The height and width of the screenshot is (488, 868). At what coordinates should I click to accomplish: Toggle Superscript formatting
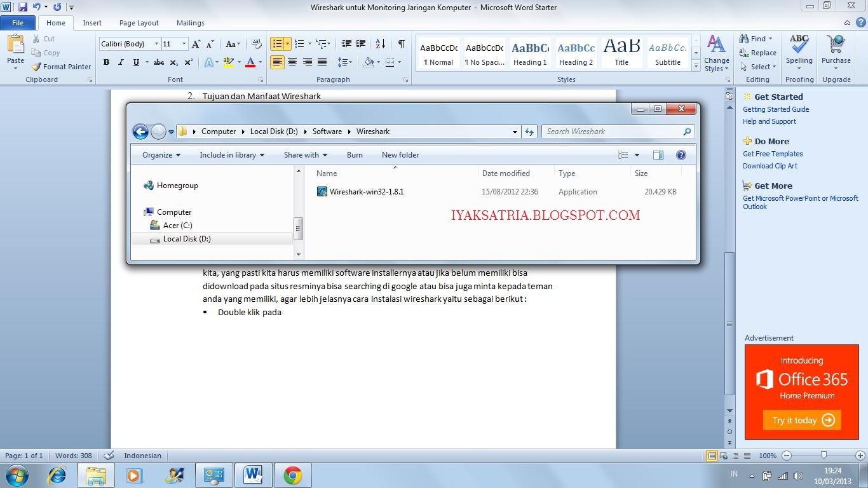189,62
